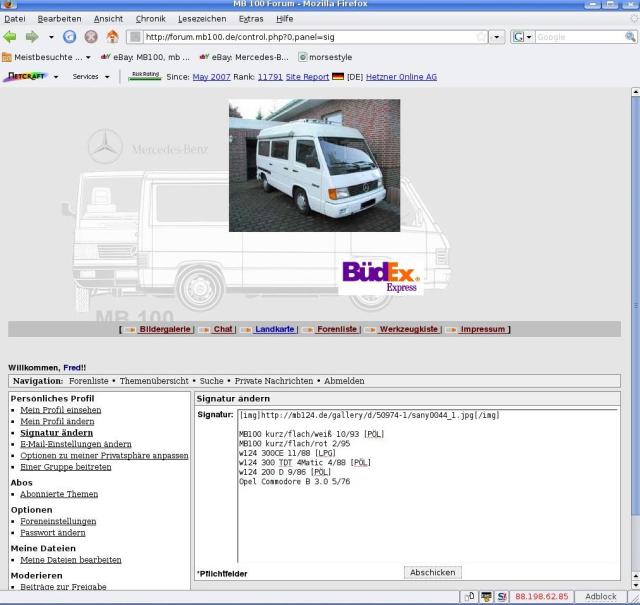Open the Hilfe menu

click(284, 19)
